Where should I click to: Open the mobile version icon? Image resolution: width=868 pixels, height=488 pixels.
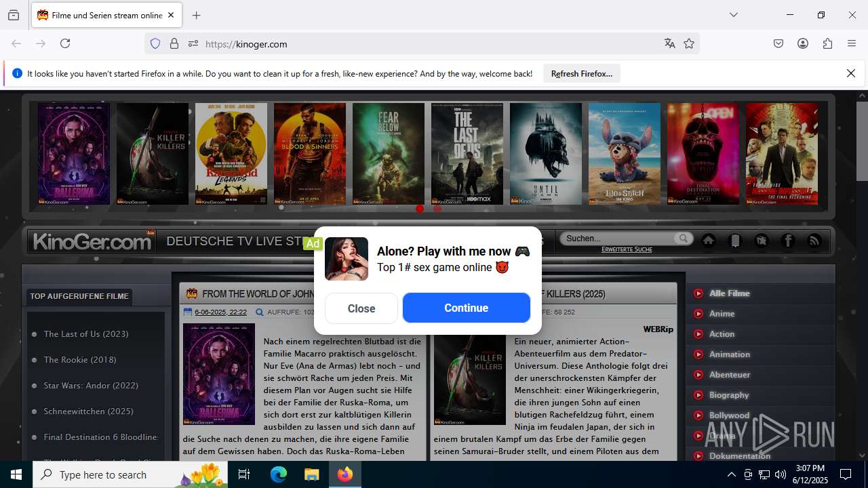pos(735,241)
